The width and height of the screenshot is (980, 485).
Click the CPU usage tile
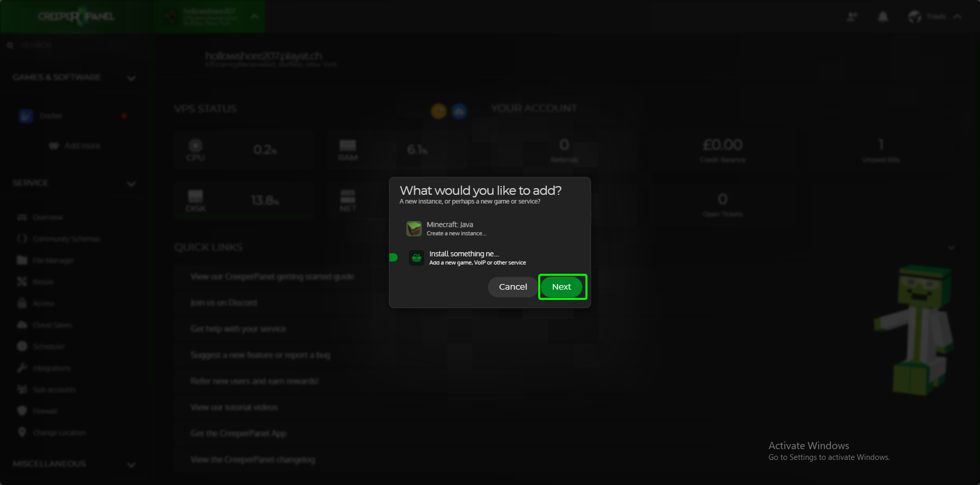pyautogui.click(x=244, y=150)
